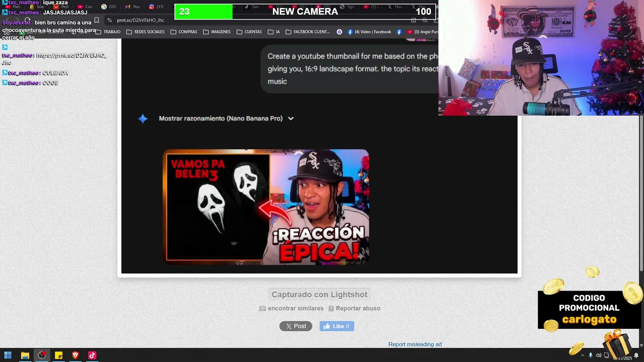Click the zoom magnifier icon in address bar
The height and width of the screenshot is (362, 644).
[425, 20]
